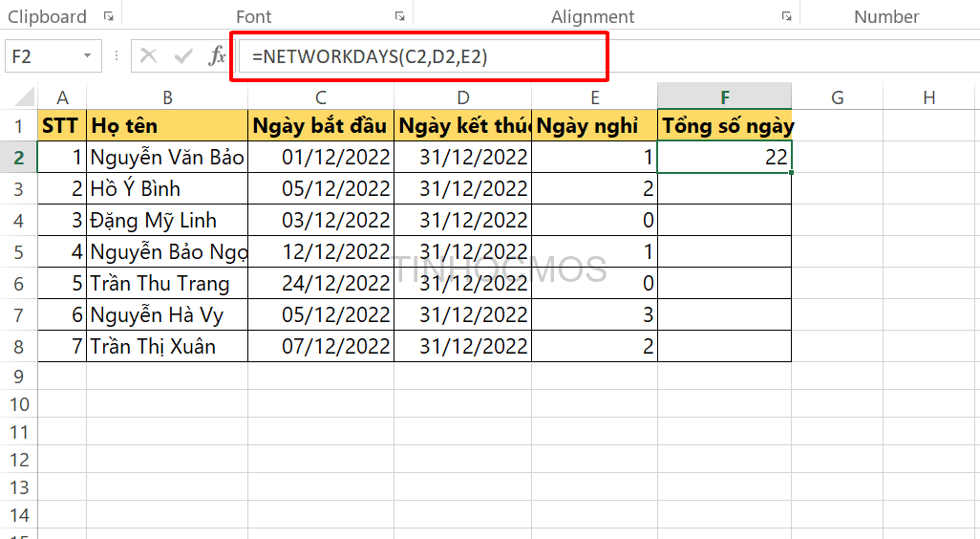Select row 5 header
This screenshot has height=539, width=980.
(19, 251)
